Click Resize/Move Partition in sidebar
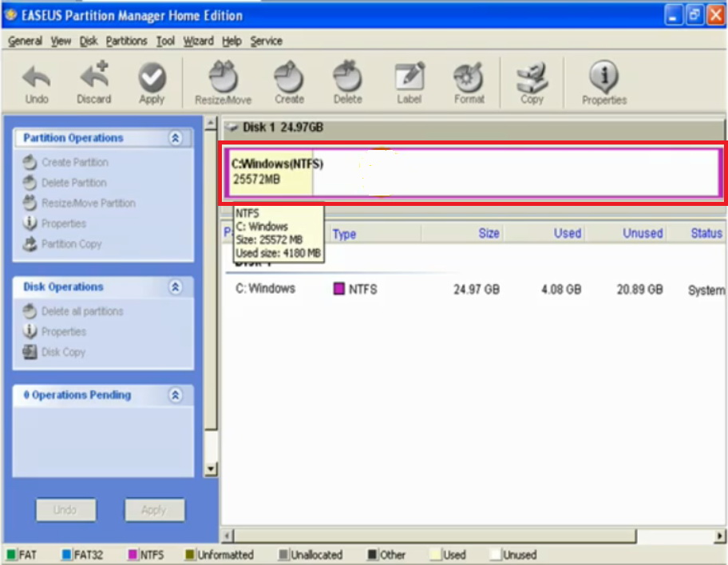The height and width of the screenshot is (565, 728). click(79, 203)
